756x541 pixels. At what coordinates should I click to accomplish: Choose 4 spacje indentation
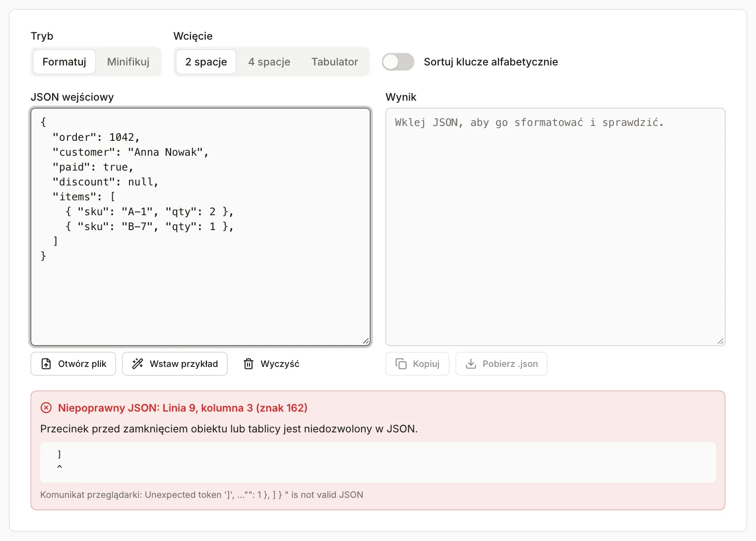[269, 62]
